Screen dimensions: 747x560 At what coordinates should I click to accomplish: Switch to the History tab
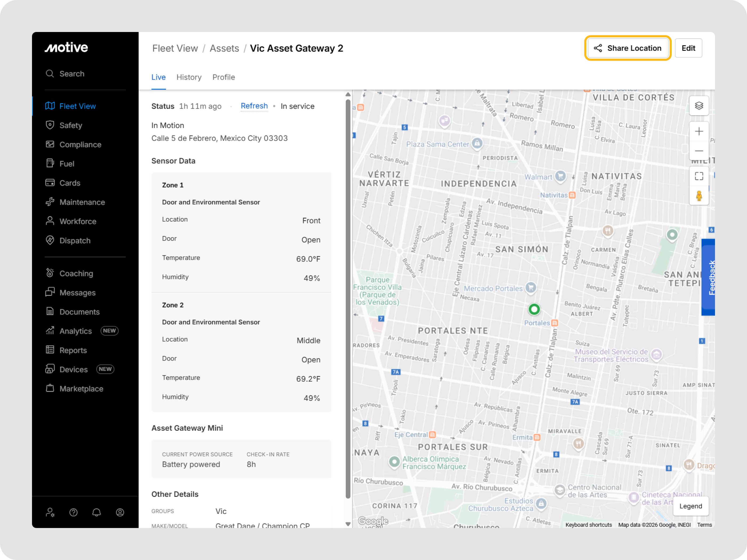[x=189, y=77]
